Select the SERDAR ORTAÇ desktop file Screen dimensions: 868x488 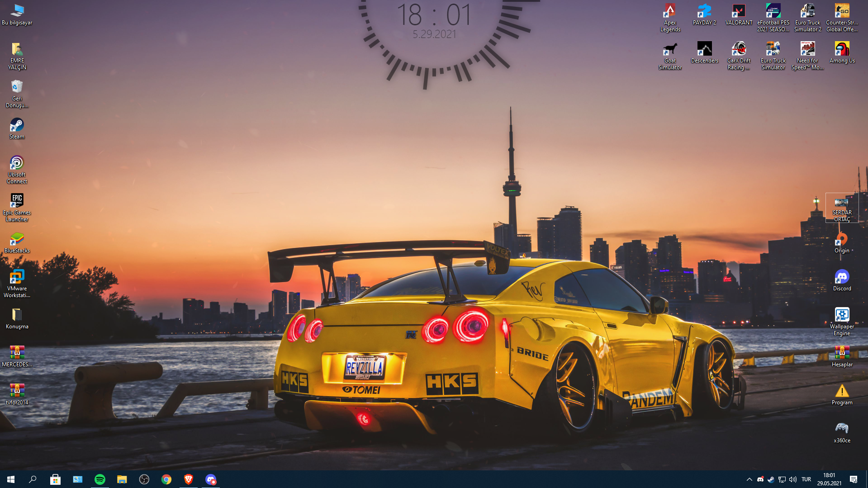point(842,208)
